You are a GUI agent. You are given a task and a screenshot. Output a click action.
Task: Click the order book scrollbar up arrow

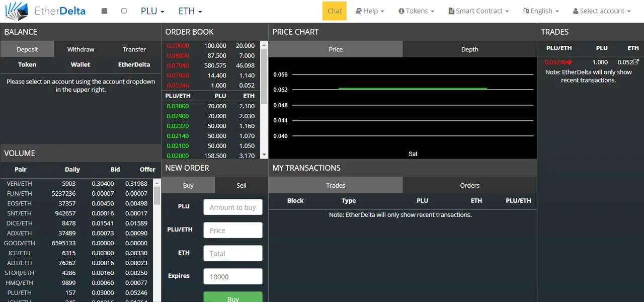pos(264,45)
